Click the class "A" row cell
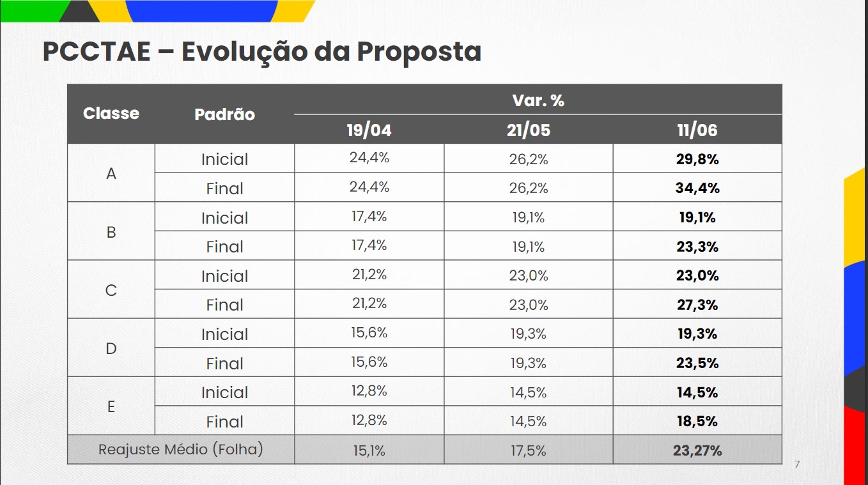Image resolution: width=868 pixels, height=485 pixels. click(x=111, y=174)
